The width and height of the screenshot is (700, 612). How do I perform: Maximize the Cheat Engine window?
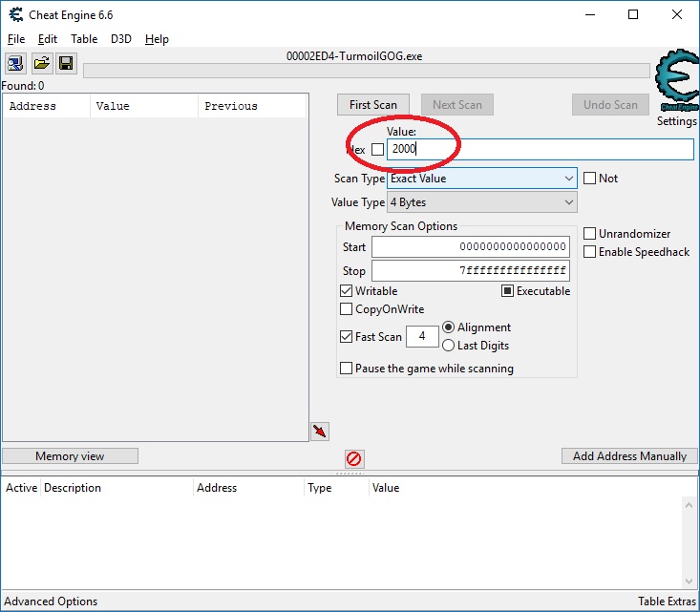click(x=633, y=14)
